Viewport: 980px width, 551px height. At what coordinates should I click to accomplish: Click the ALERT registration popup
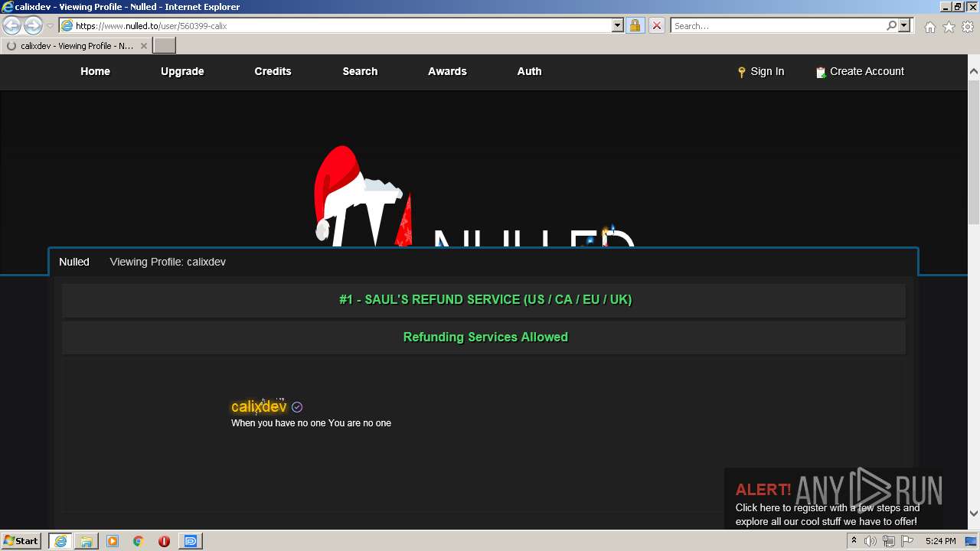pyautogui.click(x=834, y=499)
